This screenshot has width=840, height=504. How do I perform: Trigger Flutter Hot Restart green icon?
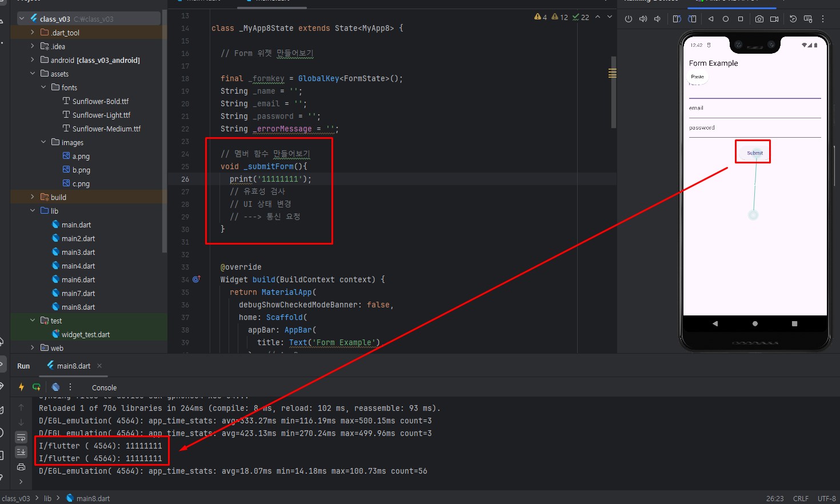(37, 387)
